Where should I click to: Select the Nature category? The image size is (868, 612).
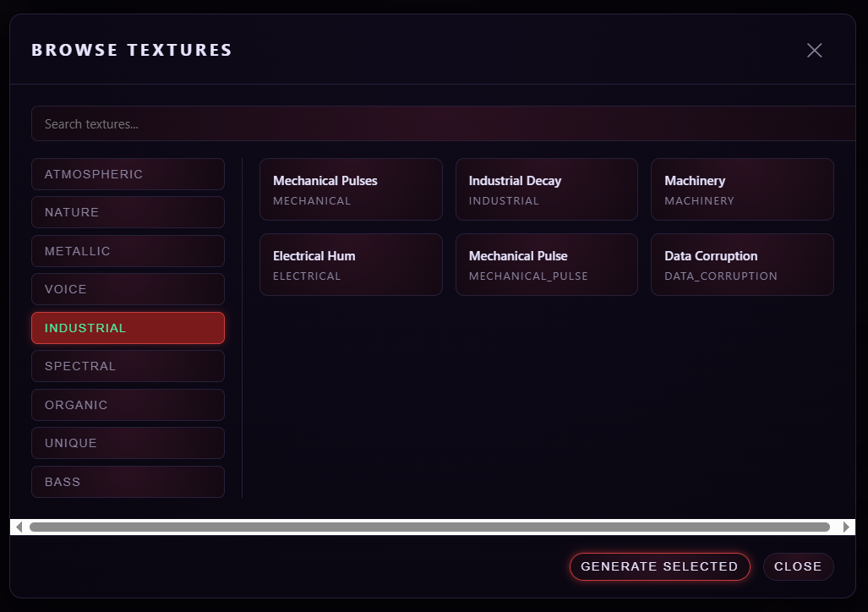128,212
